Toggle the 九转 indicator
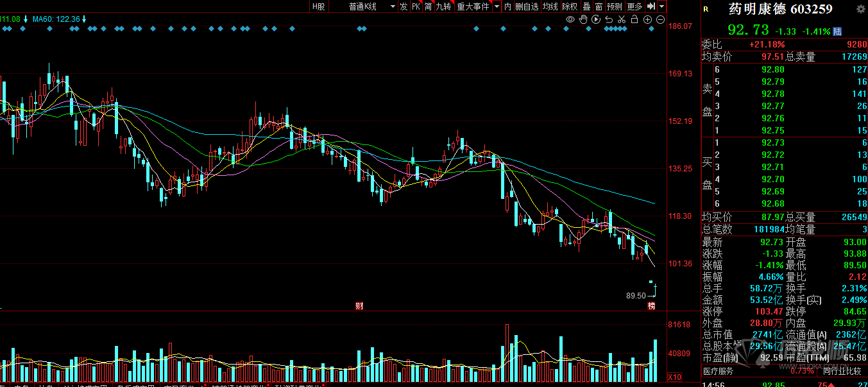 [x=444, y=6]
